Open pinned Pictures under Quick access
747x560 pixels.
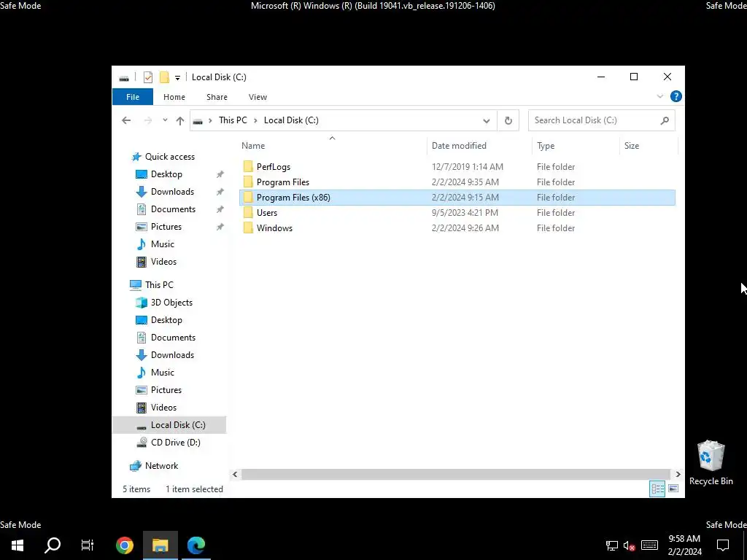[166, 227]
